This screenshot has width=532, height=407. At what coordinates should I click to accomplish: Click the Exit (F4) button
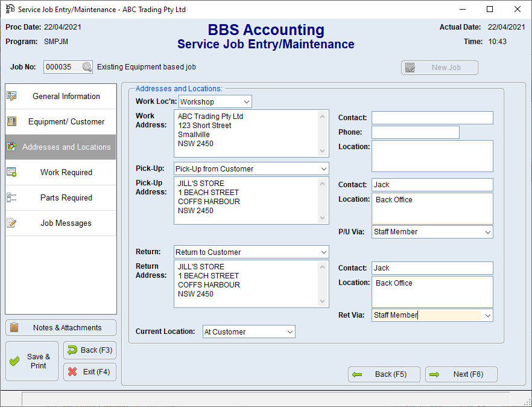[89, 372]
